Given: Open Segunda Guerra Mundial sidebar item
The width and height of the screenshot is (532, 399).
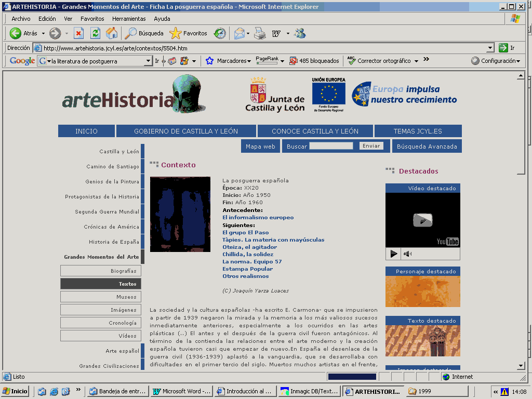Looking at the screenshot, I should [107, 212].
